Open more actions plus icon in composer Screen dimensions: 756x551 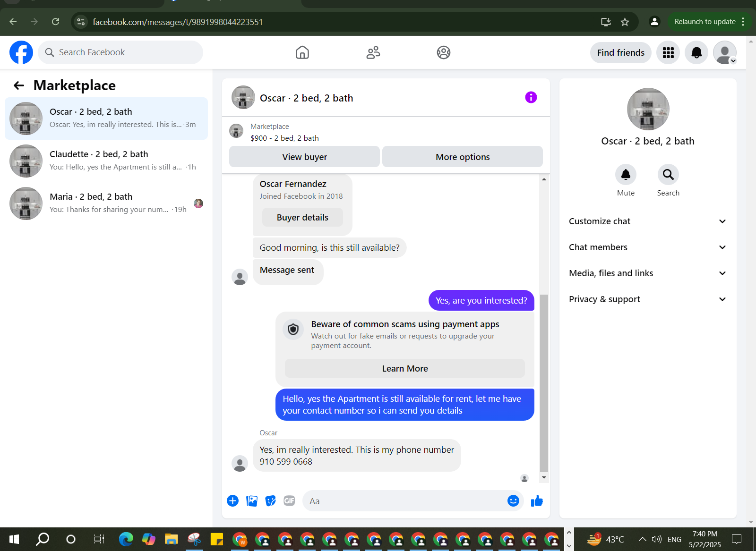click(x=232, y=501)
